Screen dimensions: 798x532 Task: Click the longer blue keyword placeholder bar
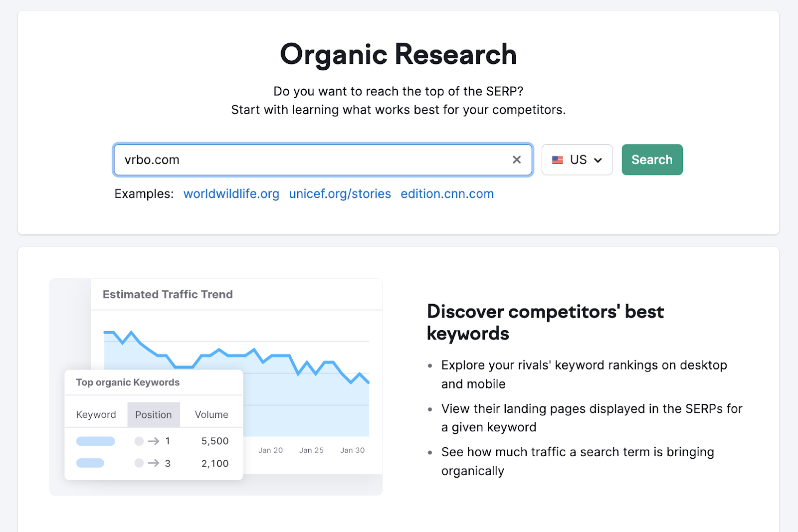point(95,441)
